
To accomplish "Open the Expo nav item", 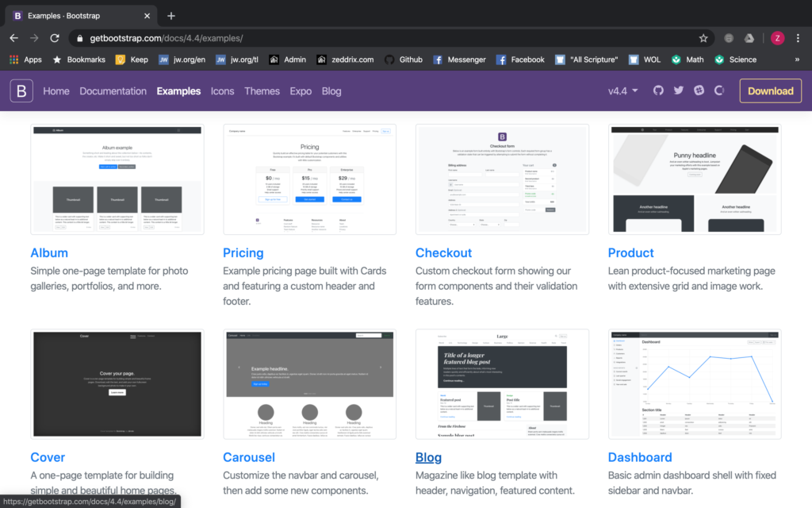I will (x=301, y=91).
